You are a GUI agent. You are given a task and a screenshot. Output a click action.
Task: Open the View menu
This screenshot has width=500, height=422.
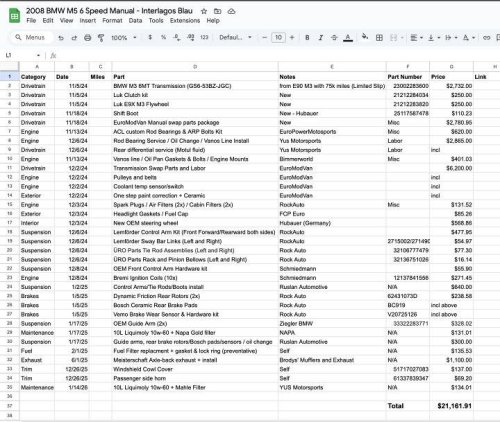66,21
